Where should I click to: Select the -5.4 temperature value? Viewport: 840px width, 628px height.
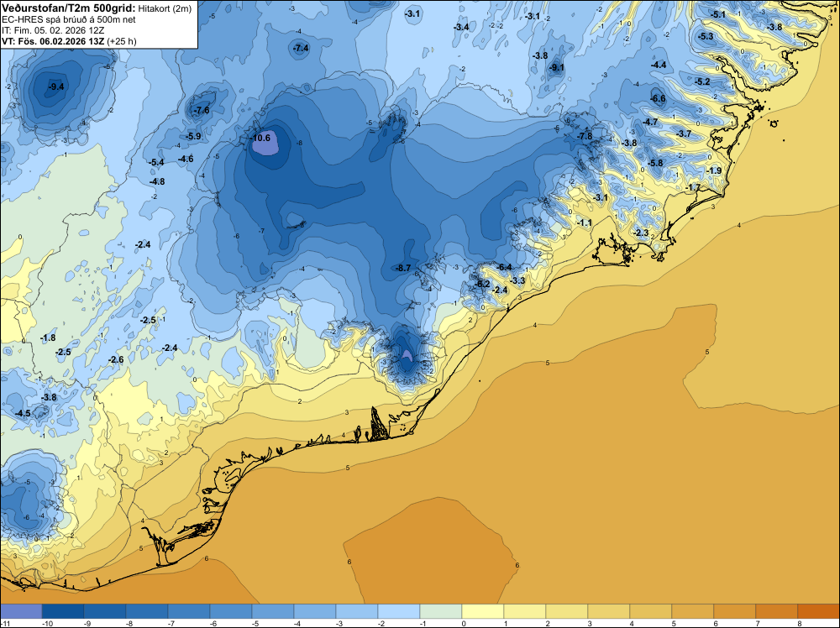point(156,162)
